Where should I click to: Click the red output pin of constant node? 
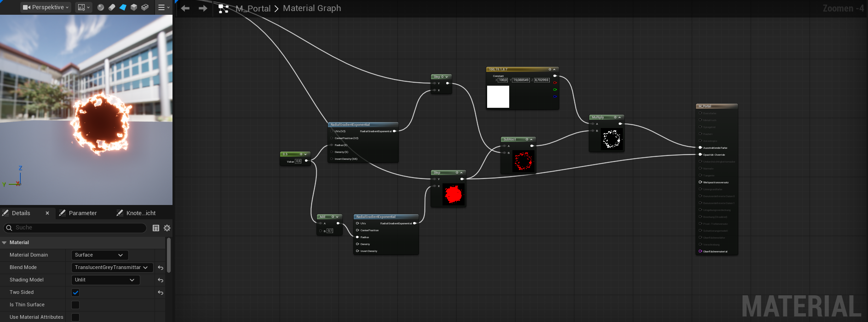point(555,83)
